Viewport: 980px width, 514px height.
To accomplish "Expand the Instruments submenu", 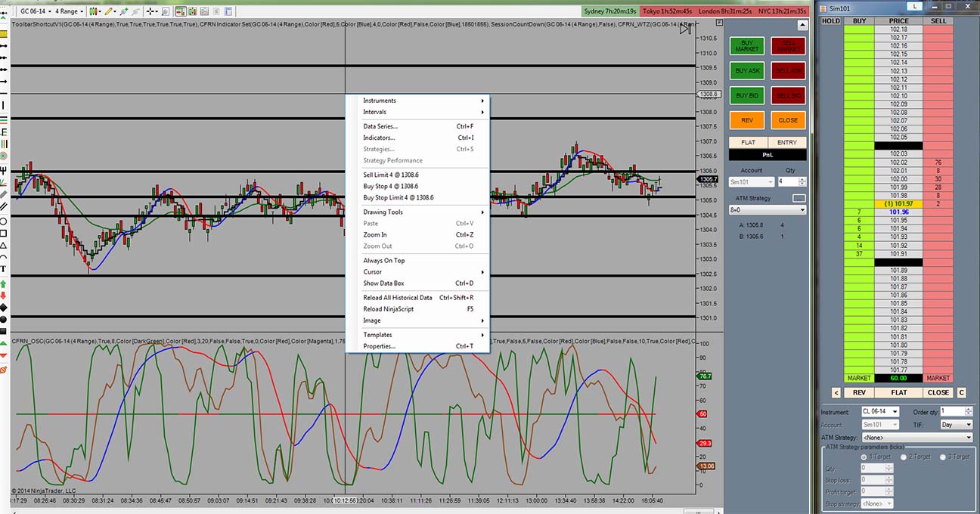I will point(417,101).
